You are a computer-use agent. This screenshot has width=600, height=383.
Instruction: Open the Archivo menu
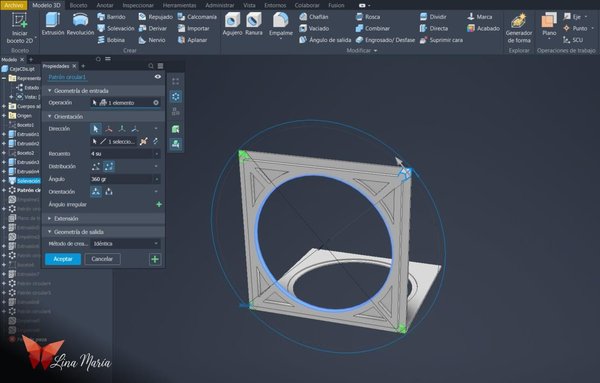[13, 5]
